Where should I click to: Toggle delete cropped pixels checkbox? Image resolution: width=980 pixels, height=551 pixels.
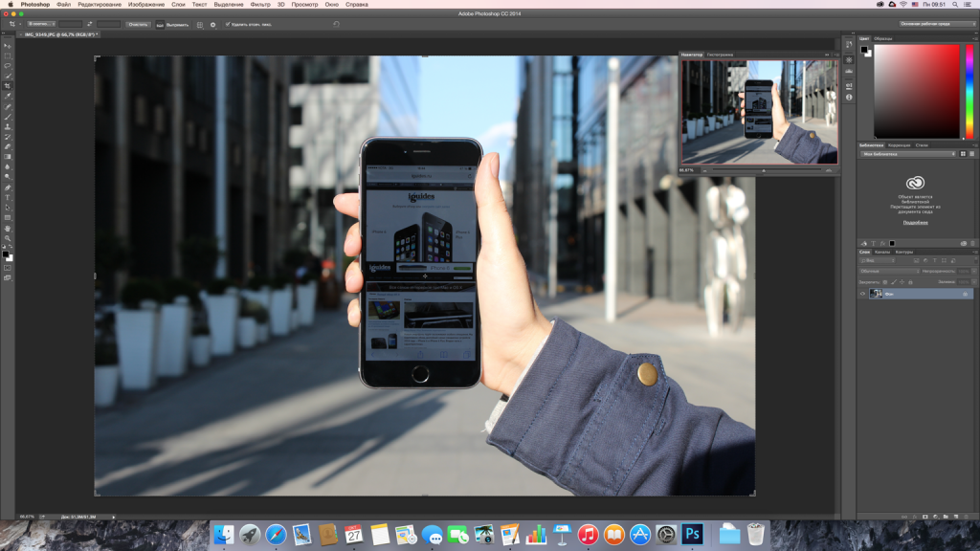click(228, 24)
